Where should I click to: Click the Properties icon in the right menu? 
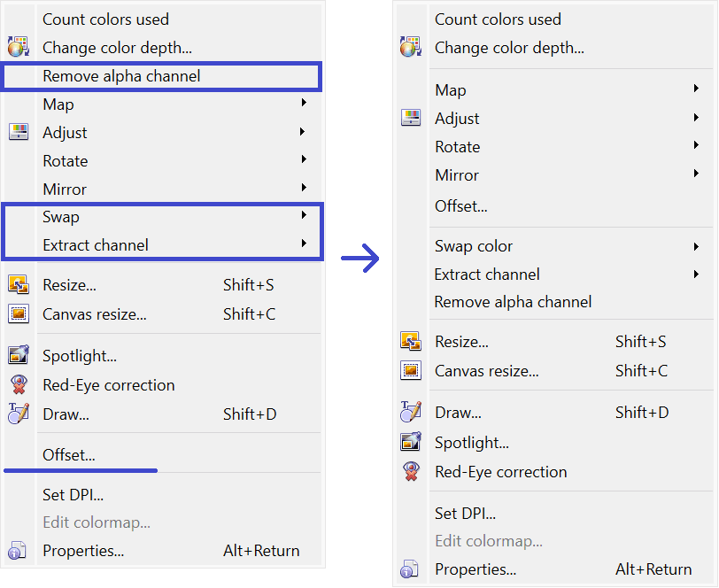411,569
